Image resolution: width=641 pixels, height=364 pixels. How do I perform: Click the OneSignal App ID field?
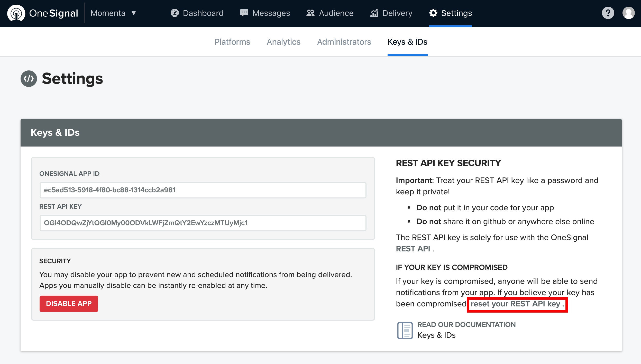point(203,190)
